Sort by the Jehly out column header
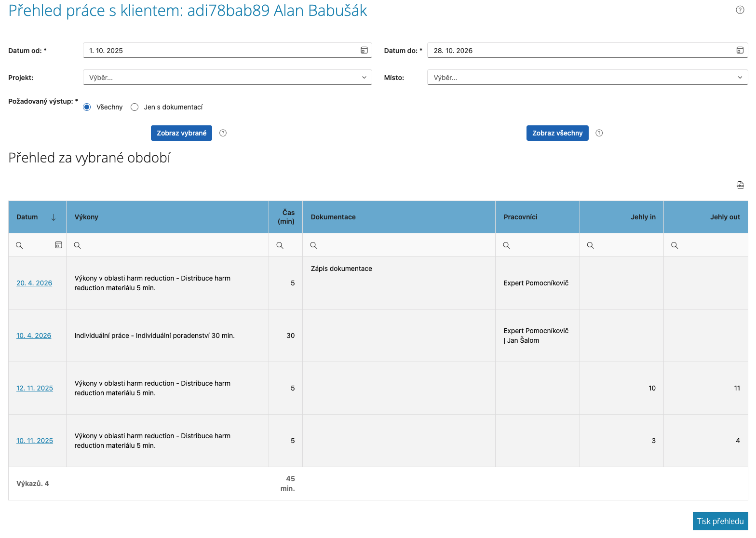756x538 pixels. (x=706, y=217)
